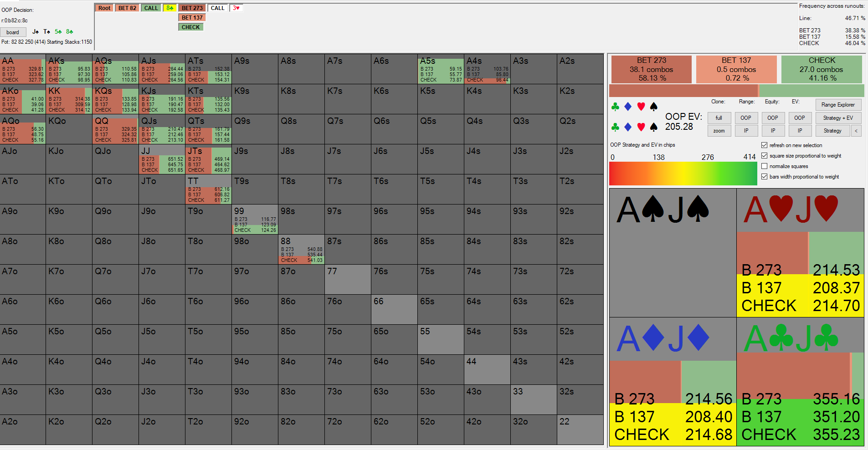This screenshot has width=868, height=450.
Task: Go to the Root node in tree
Action: point(104,8)
